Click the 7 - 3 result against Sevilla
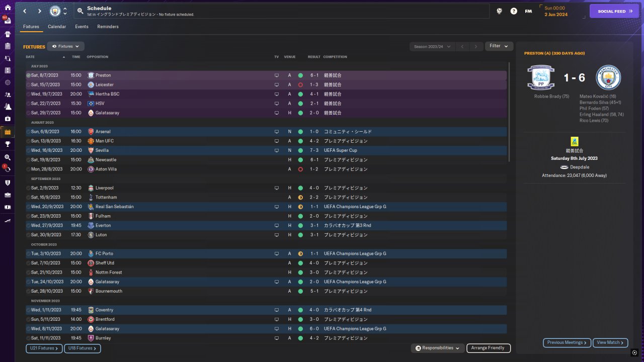 pos(314,150)
